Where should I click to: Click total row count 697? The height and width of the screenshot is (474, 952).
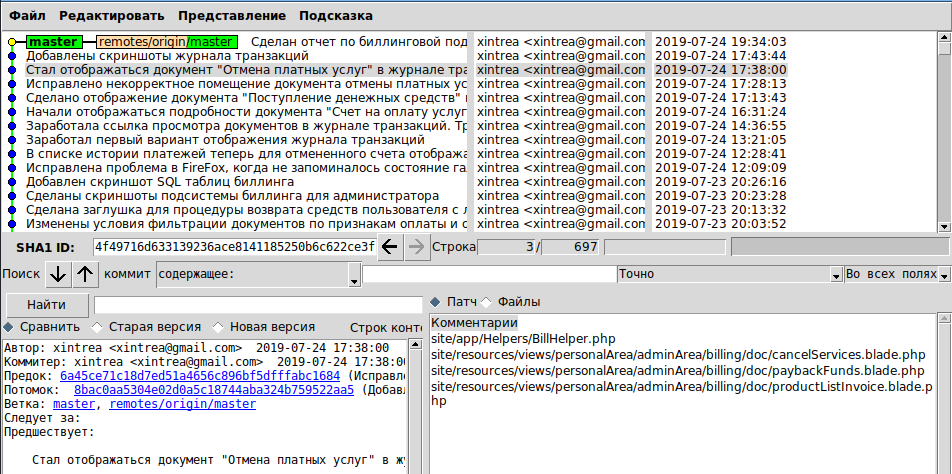(x=571, y=247)
